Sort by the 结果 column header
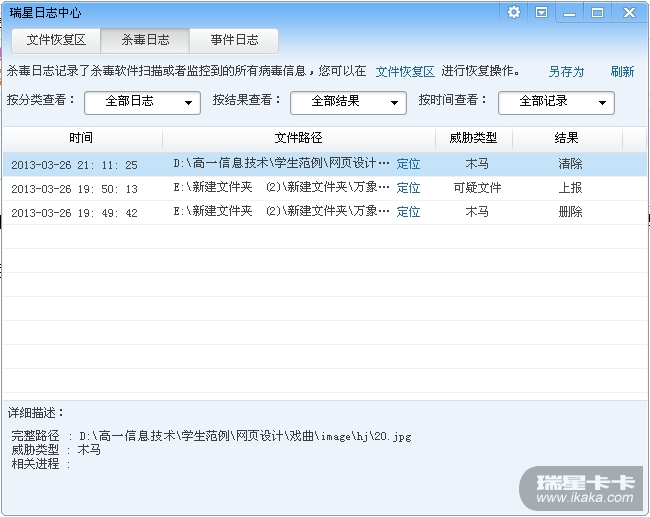Image resolution: width=650 pixels, height=517 pixels. point(567,138)
